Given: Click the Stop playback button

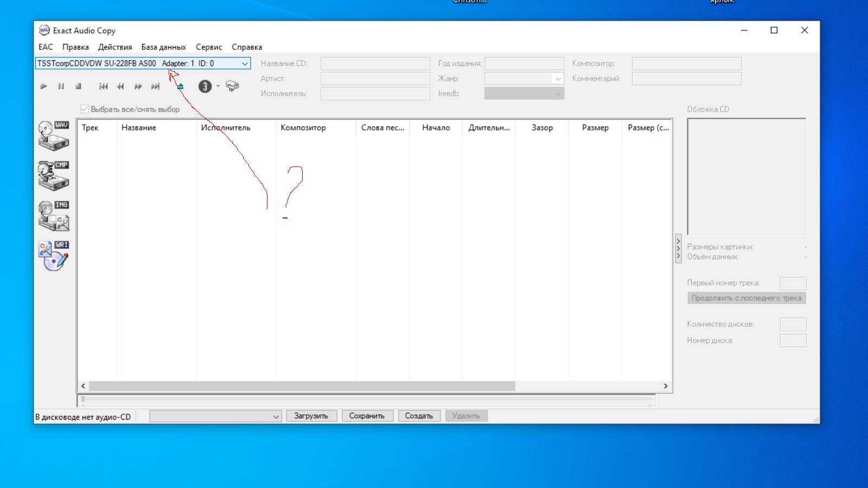Looking at the screenshot, I should pyautogui.click(x=78, y=86).
